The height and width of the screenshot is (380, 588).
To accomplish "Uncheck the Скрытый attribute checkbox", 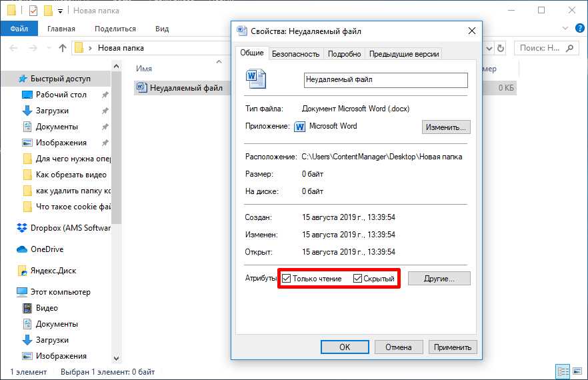I will [x=358, y=279].
